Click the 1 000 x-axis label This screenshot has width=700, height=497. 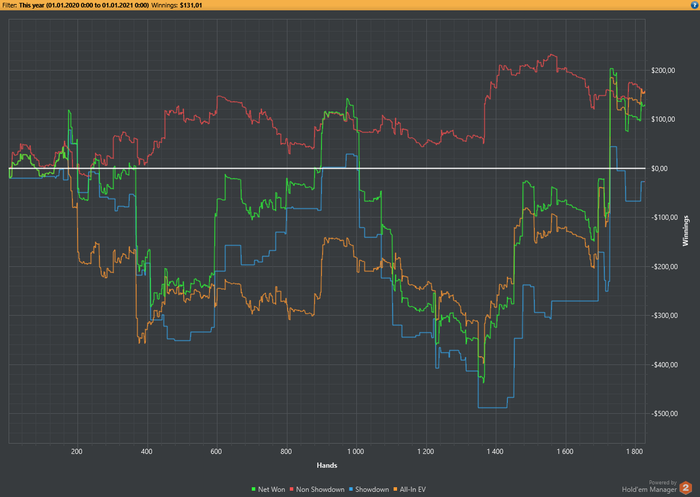pyautogui.click(x=356, y=451)
